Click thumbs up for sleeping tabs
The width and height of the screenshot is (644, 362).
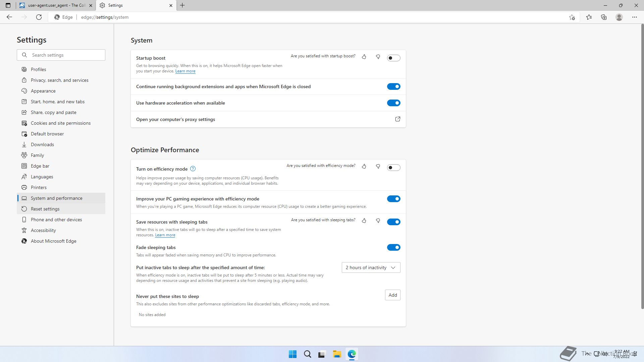click(x=364, y=221)
